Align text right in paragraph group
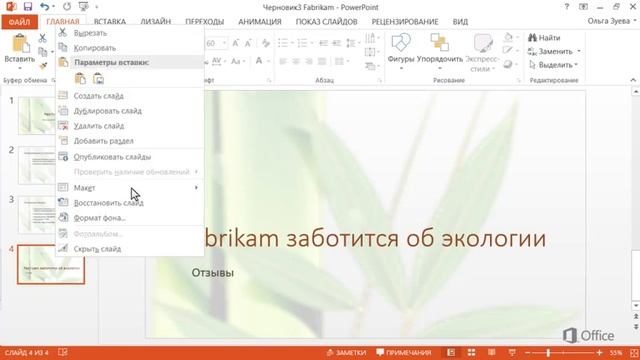Viewport: 640px width, 360px height. tap(309, 62)
